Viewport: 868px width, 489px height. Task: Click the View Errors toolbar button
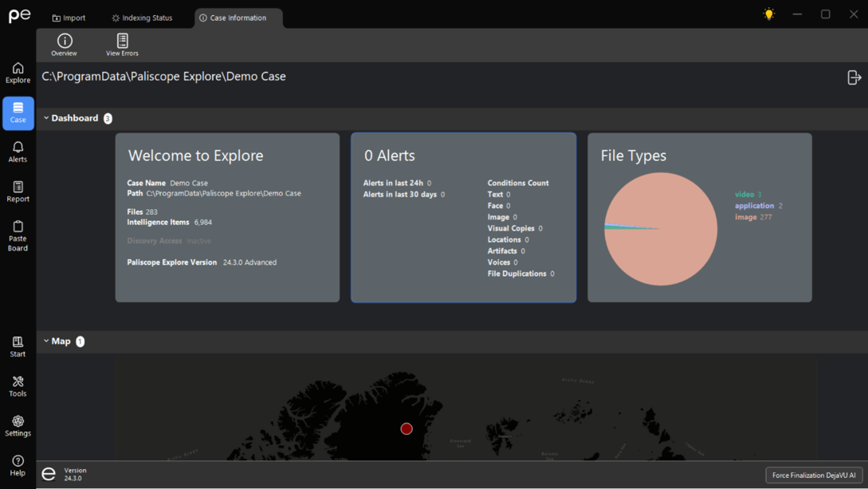coord(122,45)
